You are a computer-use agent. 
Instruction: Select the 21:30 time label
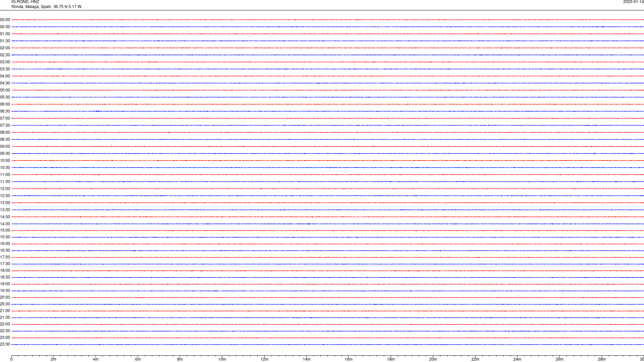5,317
